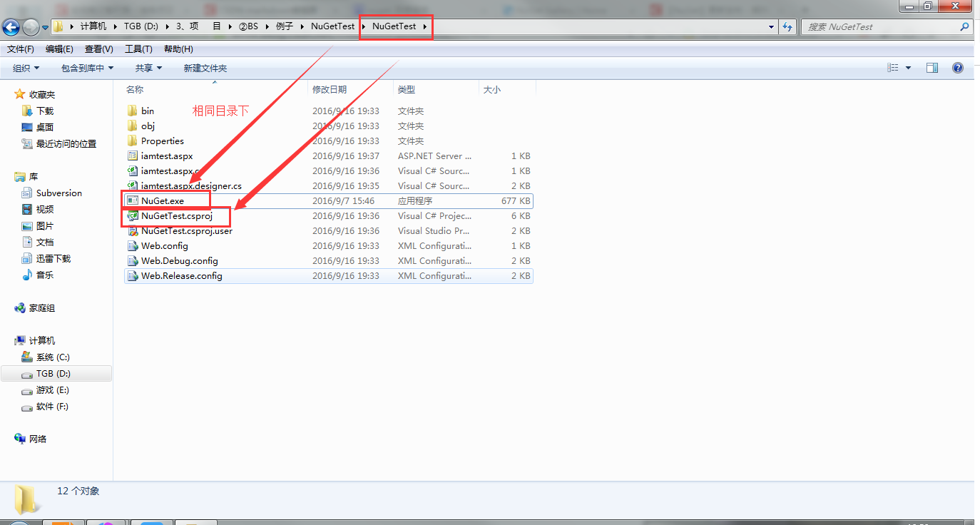Open Subversion library in navigation pane

tap(59, 193)
